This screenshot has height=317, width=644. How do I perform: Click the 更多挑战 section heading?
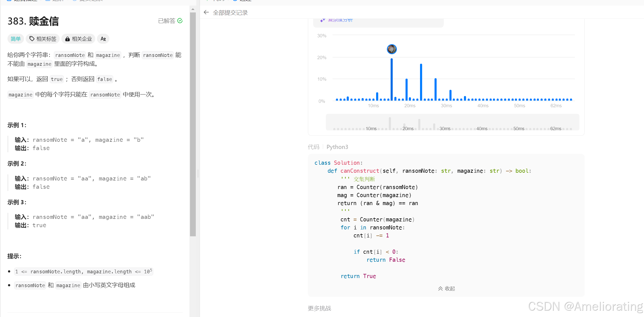click(320, 308)
